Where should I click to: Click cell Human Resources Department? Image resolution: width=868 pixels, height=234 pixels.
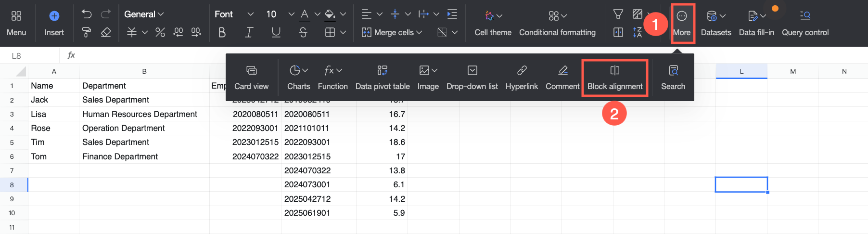pyautogui.click(x=144, y=114)
